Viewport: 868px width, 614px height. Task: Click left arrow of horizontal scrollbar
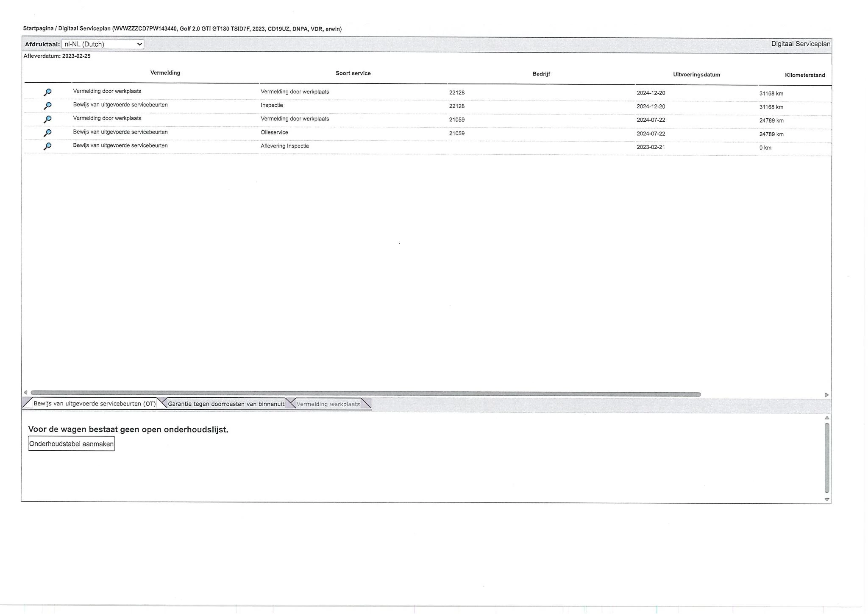25,393
